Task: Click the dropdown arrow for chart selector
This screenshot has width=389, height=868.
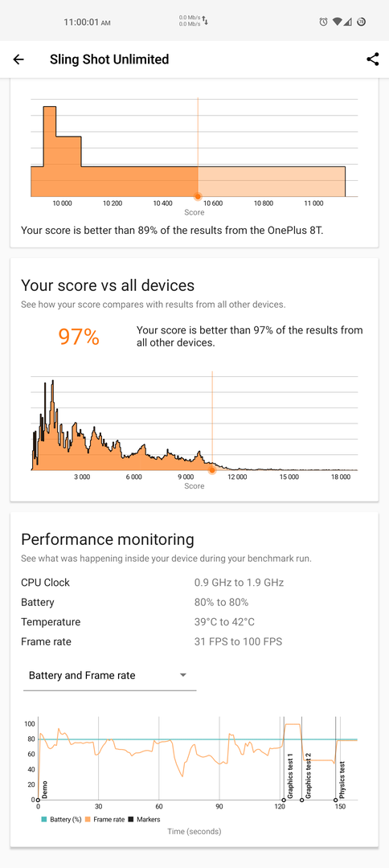Action: pos(183,675)
